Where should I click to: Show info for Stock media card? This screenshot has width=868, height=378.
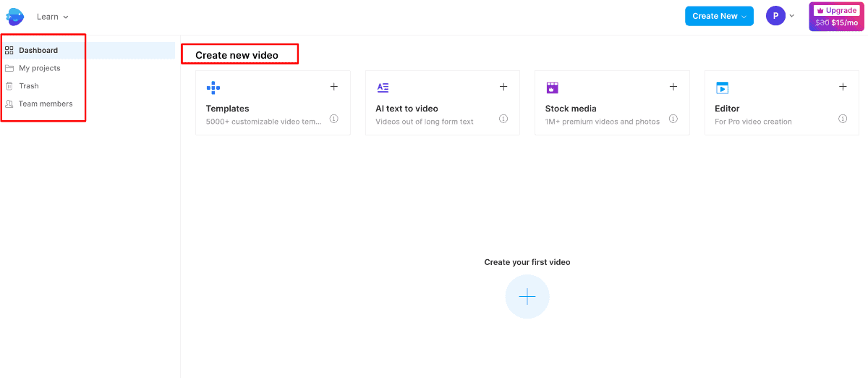tap(673, 119)
